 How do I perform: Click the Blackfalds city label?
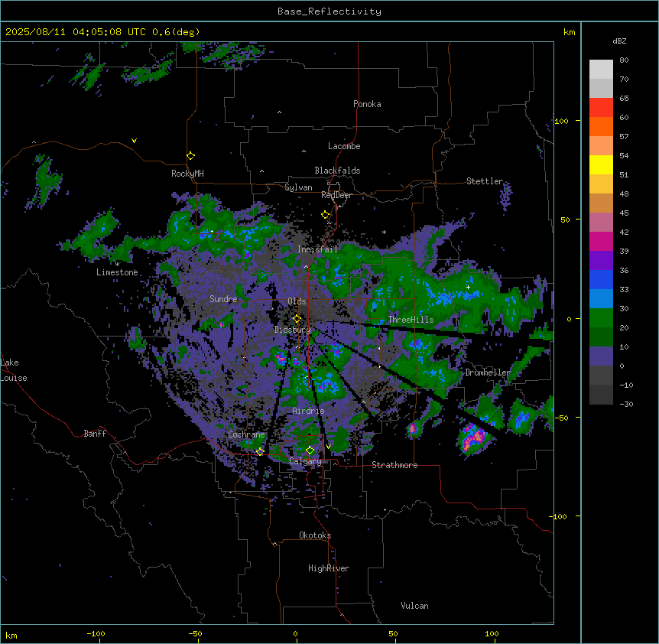[x=337, y=171]
